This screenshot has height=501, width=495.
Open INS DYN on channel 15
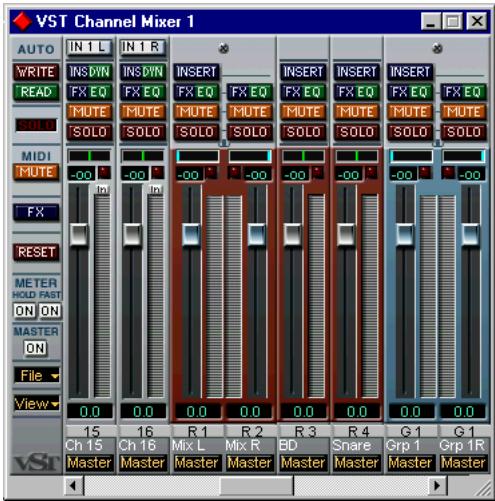point(89,72)
